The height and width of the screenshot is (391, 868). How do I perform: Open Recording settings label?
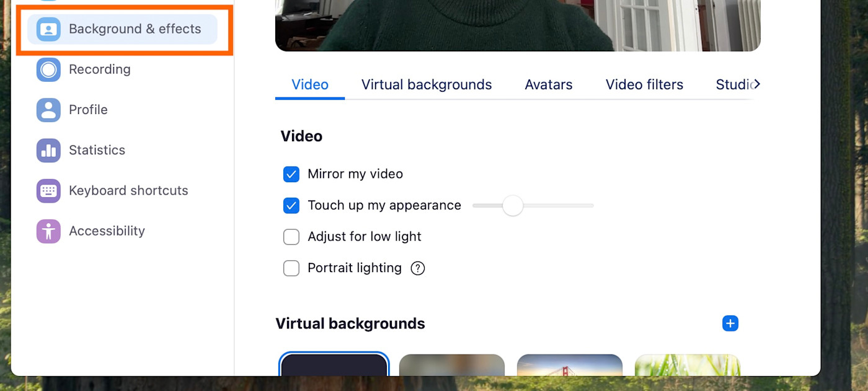click(x=100, y=69)
